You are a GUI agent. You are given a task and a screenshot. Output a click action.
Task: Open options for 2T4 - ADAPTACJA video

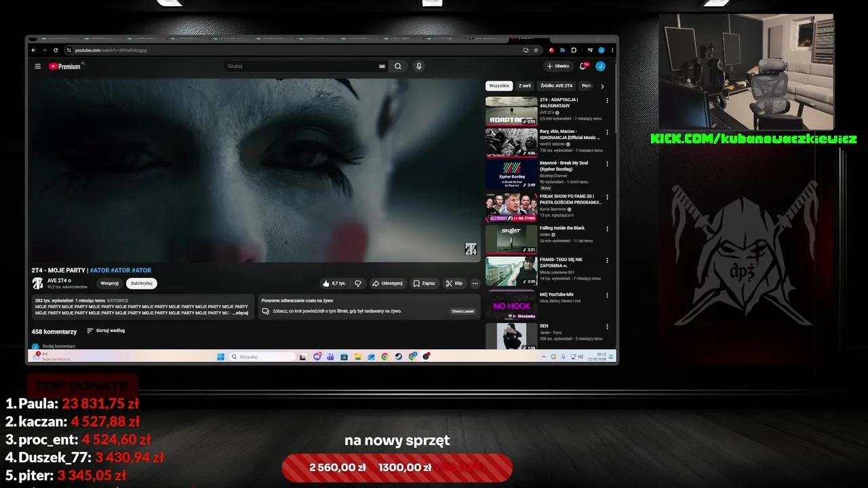pos(607,101)
